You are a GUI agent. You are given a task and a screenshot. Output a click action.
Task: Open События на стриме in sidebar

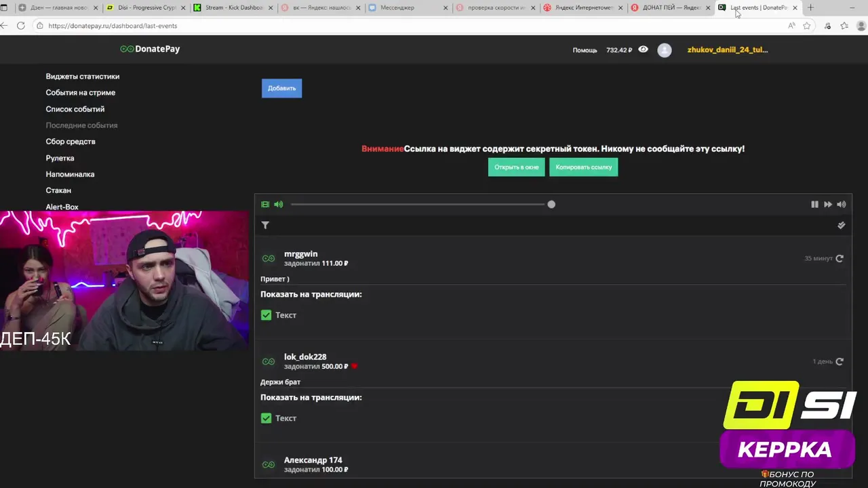pos(81,93)
